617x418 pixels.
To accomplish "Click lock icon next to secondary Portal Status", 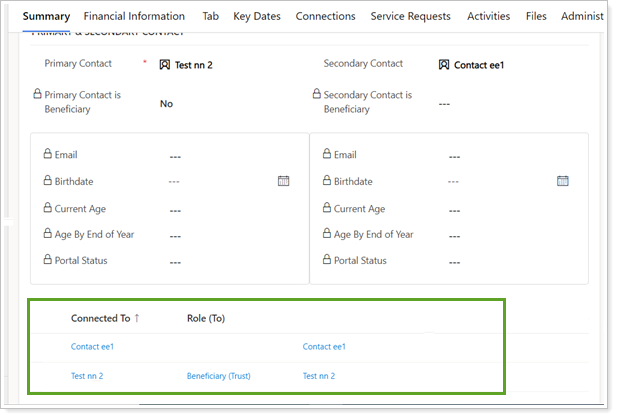I will (x=325, y=260).
